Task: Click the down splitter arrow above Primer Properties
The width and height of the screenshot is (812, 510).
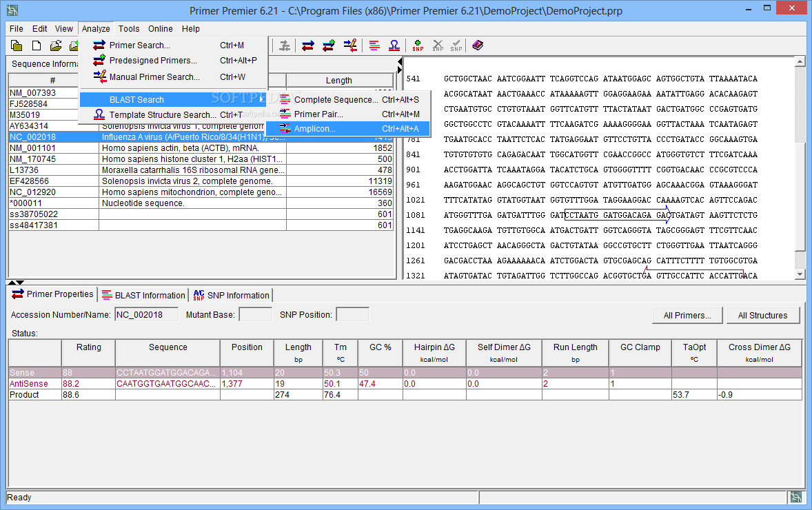Action: point(20,283)
